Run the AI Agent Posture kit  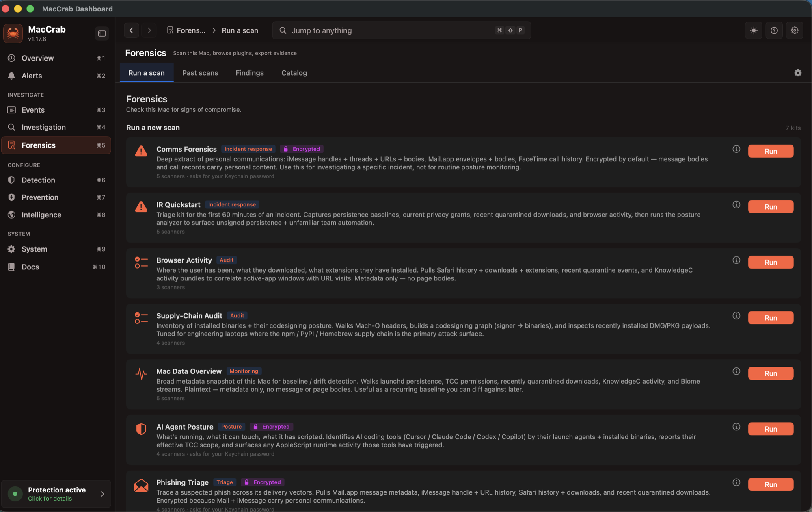[x=771, y=429]
